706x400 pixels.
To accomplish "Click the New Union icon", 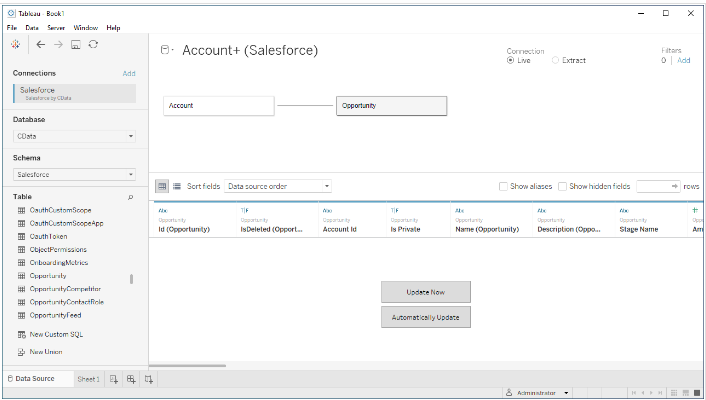I will click(x=21, y=352).
